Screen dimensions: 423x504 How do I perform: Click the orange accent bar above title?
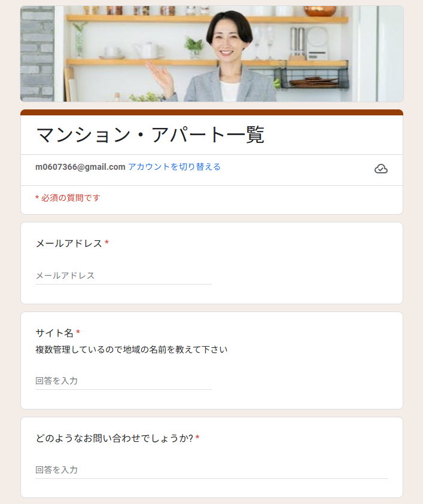coord(212,112)
